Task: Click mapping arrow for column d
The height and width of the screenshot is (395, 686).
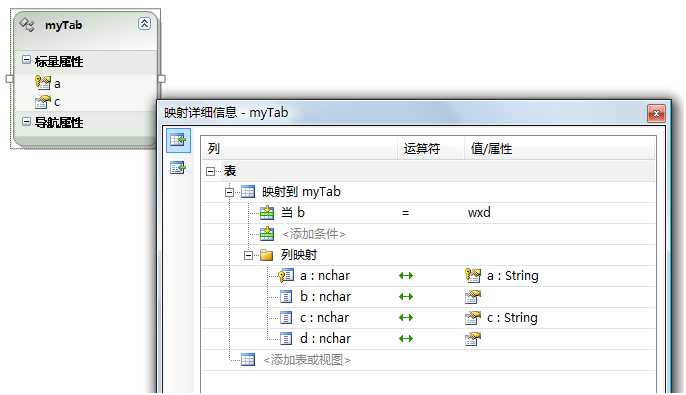Action: (406, 339)
